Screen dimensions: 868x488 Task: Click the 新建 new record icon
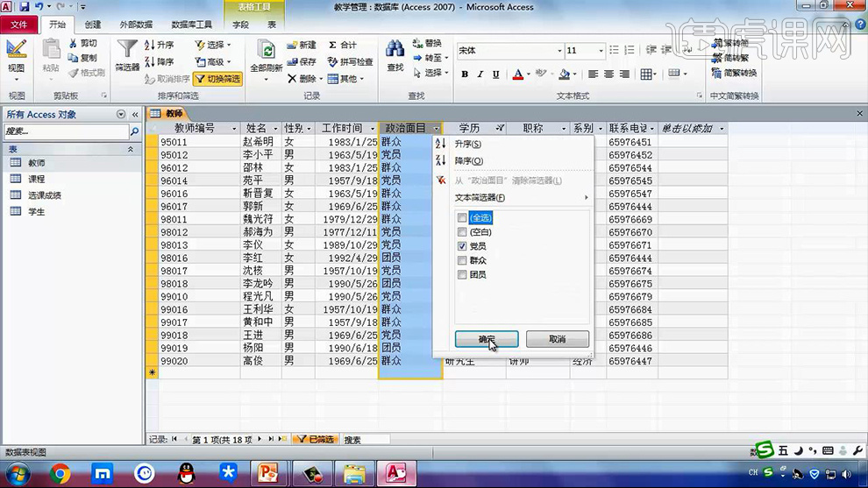[292, 46]
